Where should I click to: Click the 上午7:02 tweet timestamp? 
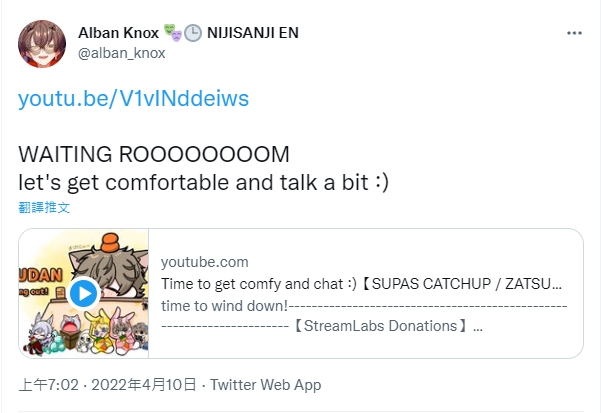click(48, 385)
